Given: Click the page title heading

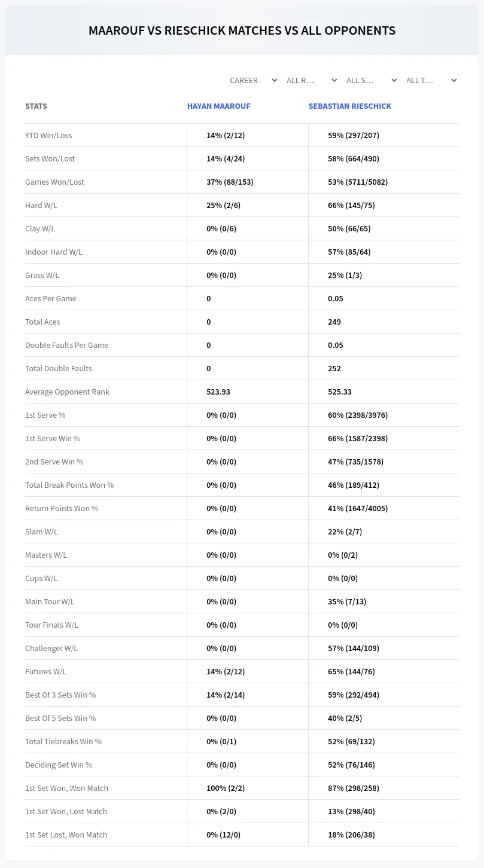Looking at the screenshot, I should 242,30.
